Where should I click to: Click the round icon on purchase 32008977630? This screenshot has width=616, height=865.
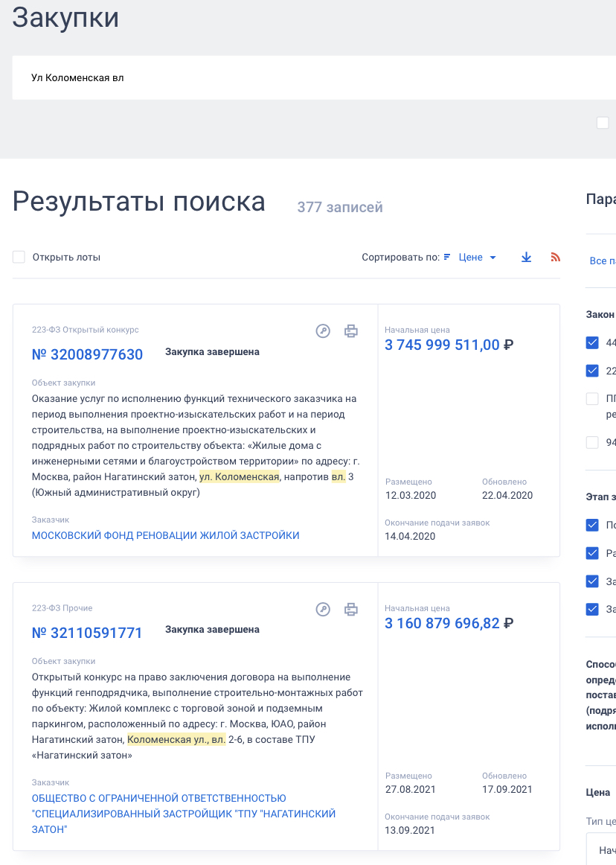[x=323, y=331]
